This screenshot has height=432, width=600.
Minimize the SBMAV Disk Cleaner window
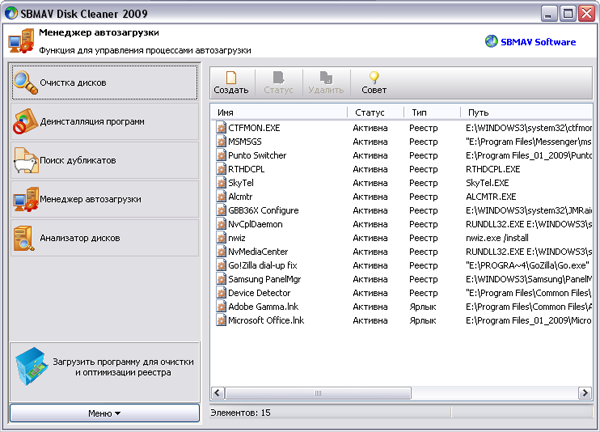pos(549,13)
